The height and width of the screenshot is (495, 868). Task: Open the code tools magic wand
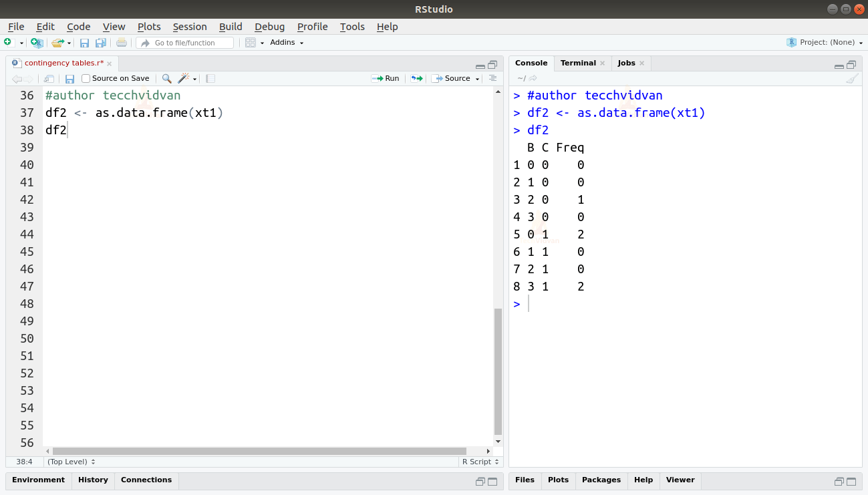tap(183, 78)
